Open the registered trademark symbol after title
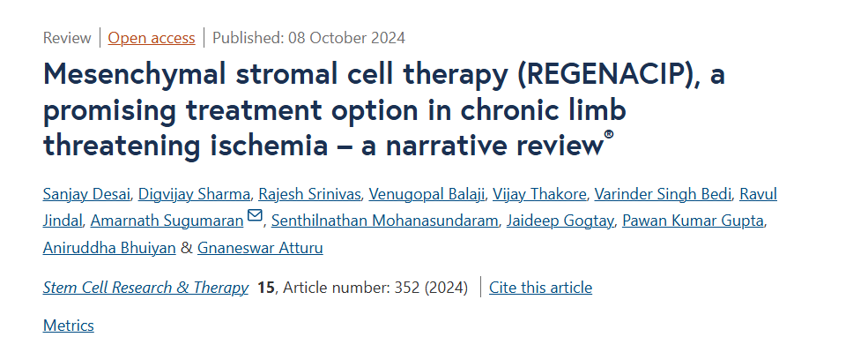The image size is (868, 352). [609, 135]
